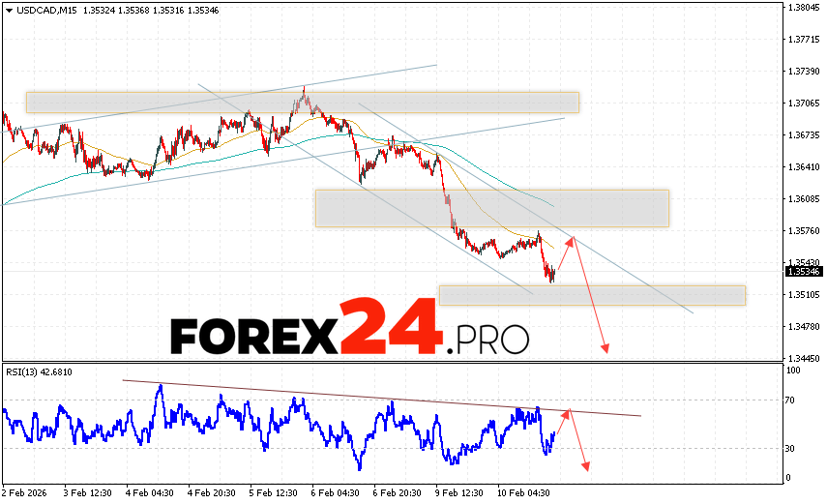
Task: Click the brown descending trendline in RSI panel
Action: [387, 398]
